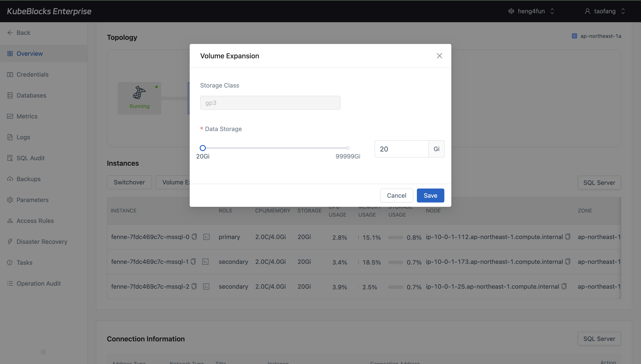The width and height of the screenshot is (641, 364).
Task: Click the Data Storage slider handle
Action: tap(203, 148)
